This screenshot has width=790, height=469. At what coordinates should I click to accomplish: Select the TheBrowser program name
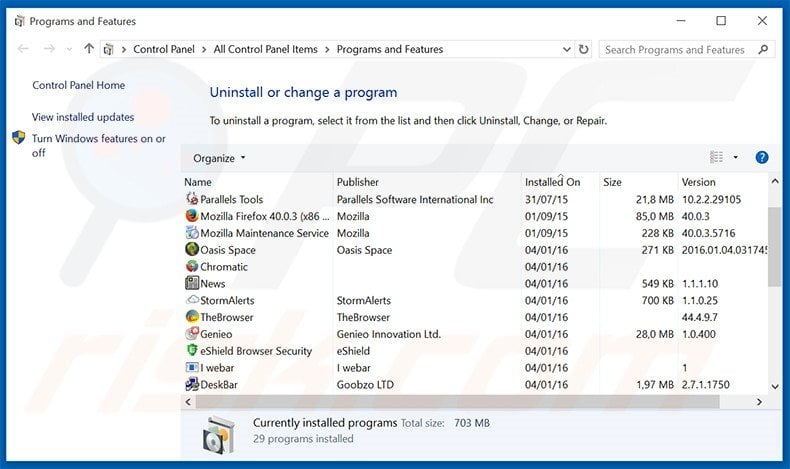[x=227, y=317]
